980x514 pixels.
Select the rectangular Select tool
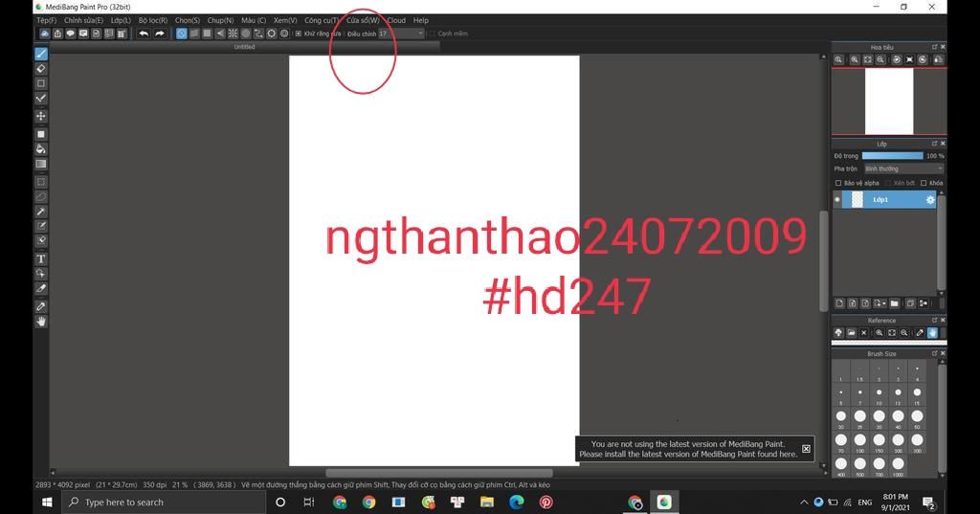pos(40,182)
